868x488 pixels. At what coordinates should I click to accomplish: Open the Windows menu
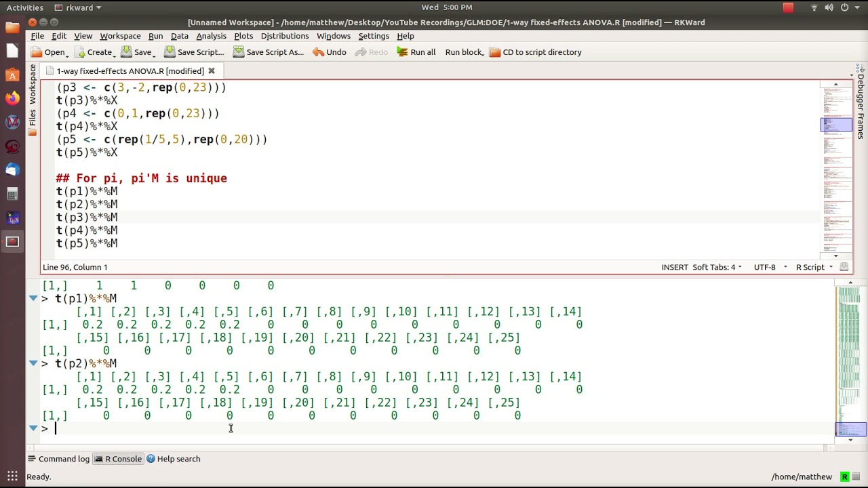334,36
